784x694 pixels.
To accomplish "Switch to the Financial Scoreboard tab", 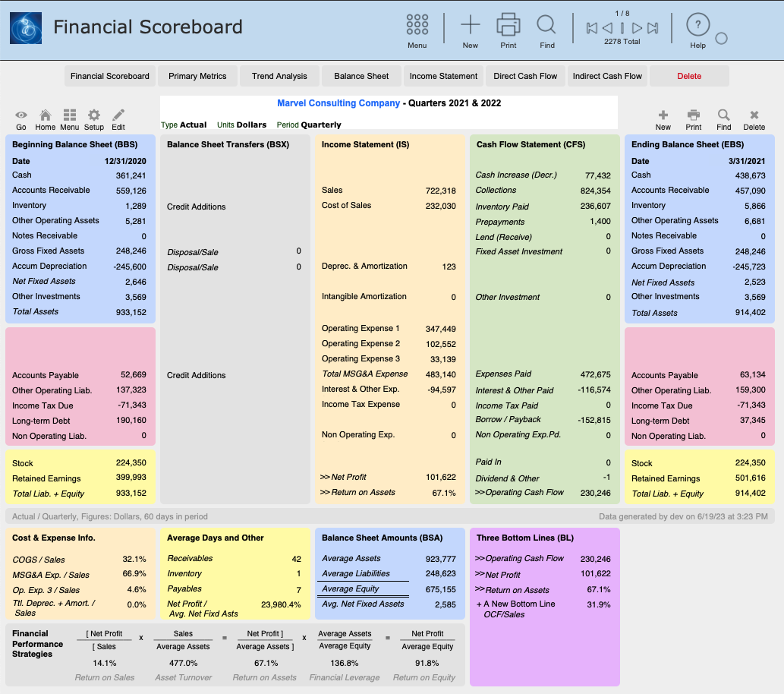I will click(x=110, y=76).
